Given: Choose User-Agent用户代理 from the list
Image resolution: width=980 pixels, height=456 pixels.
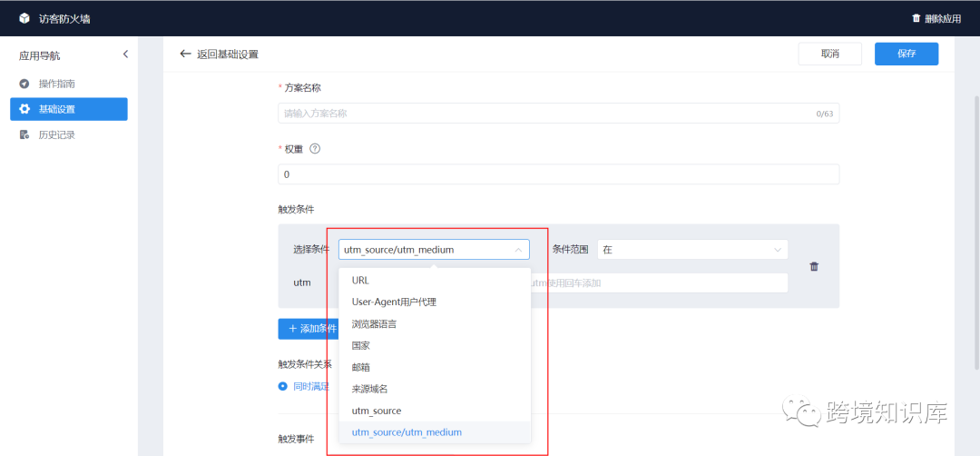Looking at the screenshot, I should pyautogui.click(x=435, y=302).
